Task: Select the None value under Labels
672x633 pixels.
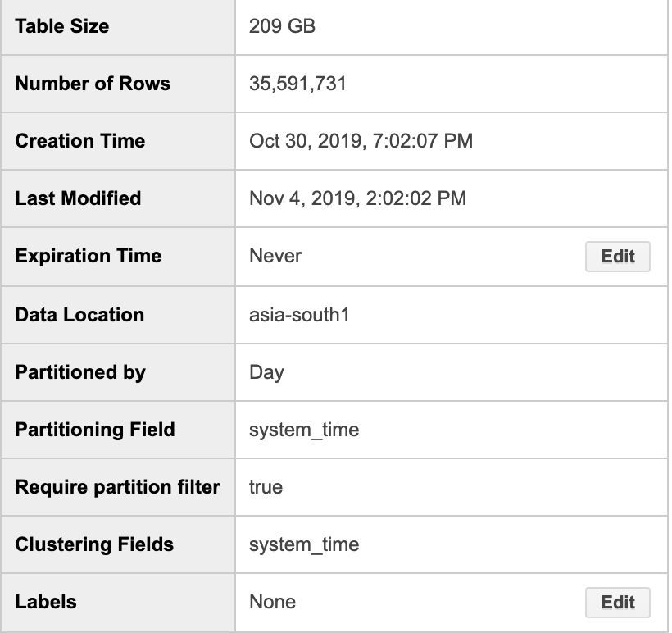Action: pos(271,603)
